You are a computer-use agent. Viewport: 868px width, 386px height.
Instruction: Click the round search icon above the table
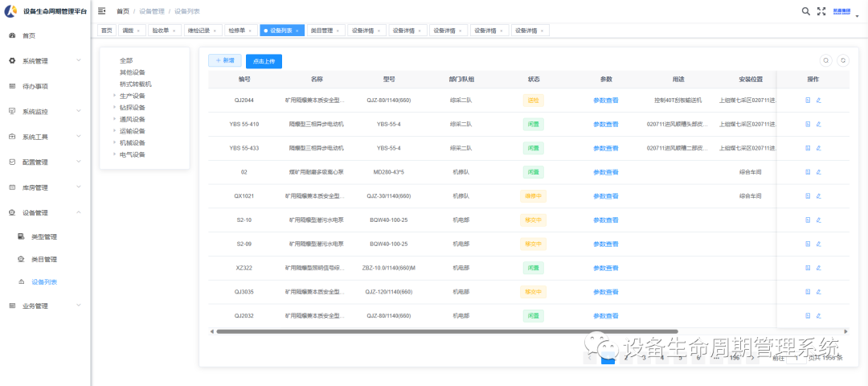click(x=825, y=60)
